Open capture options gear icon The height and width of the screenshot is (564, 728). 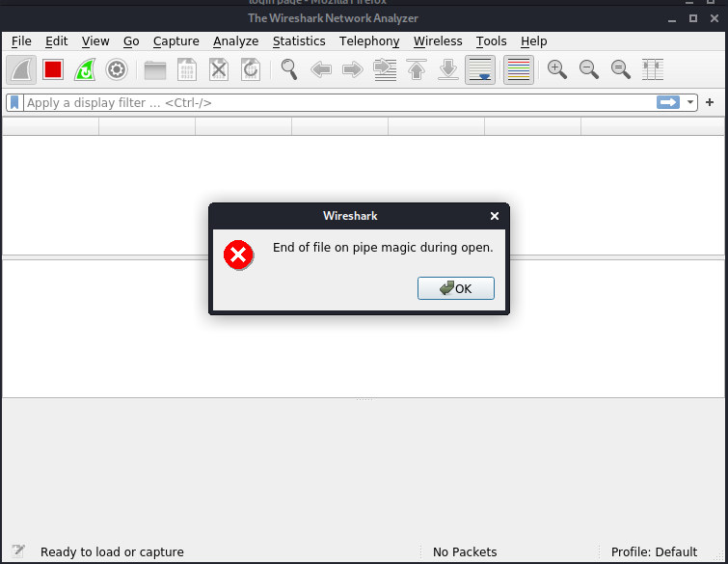(117, 70)
